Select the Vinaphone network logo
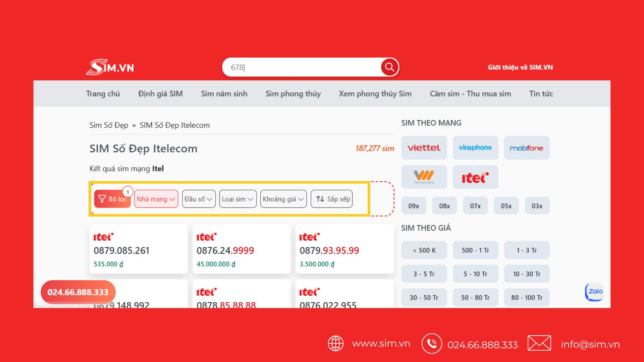Viewport: 644px width, 362px height. pos(475,148)
